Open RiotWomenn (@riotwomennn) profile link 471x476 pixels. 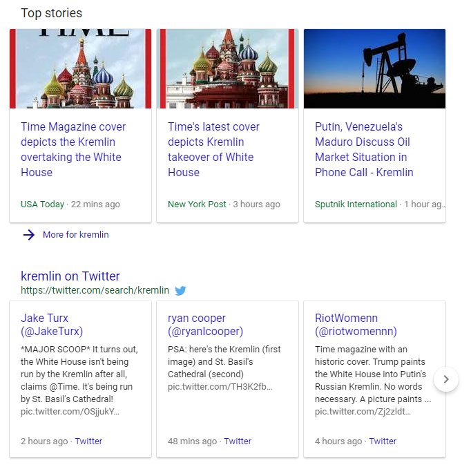point(356,325)
